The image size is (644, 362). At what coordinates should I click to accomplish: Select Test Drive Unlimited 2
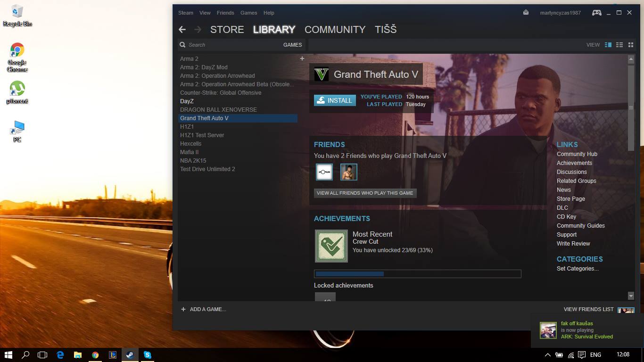[x=207, y=169]
